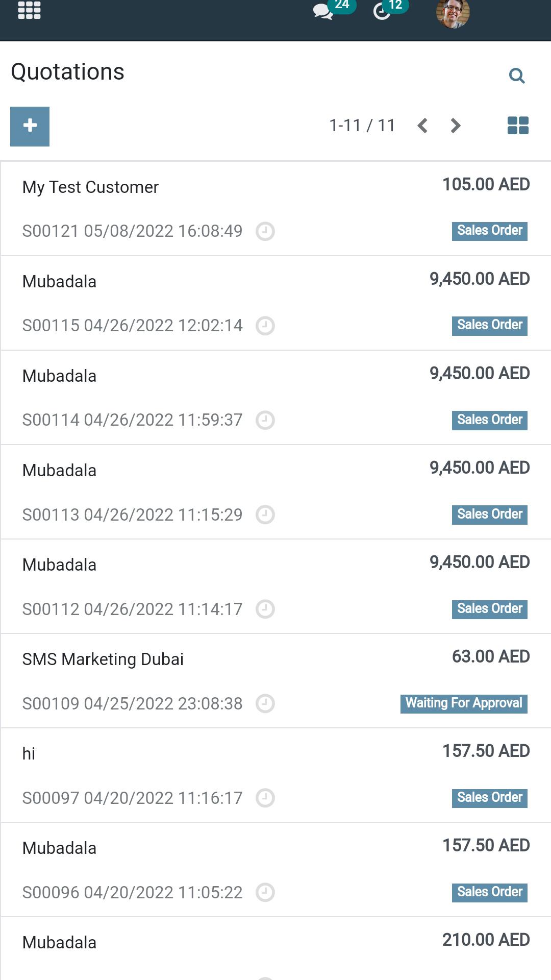The width and height of the screenshot is (551, 980).
Task: Select the 1-11 / 11 pager counter
Action: [x=362, y=126]
